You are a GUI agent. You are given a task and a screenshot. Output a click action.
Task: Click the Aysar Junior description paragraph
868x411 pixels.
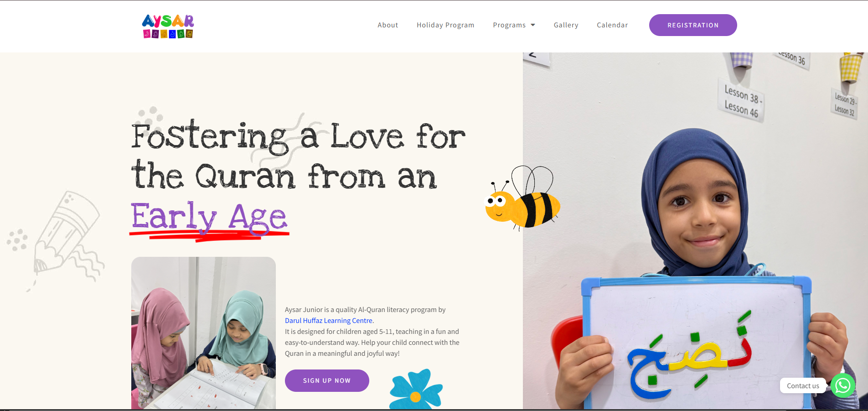pyautogui.click(x=372, y=332)
